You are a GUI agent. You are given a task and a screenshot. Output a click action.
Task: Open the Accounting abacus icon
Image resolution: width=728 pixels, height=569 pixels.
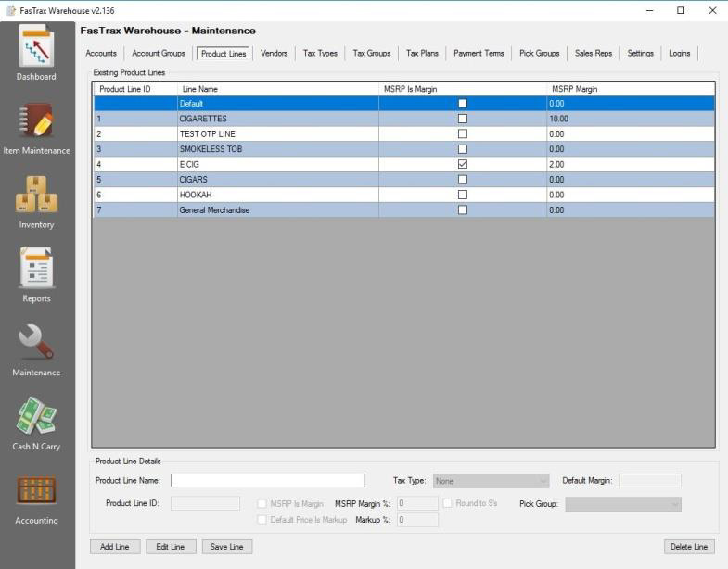tap(36, 490)
